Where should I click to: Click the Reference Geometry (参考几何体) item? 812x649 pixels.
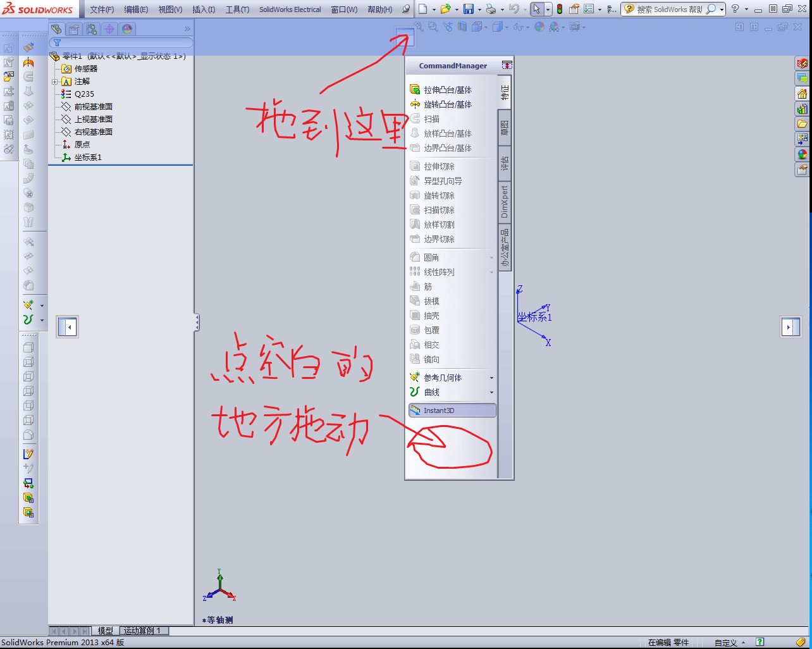pyautogui.click(x=436, y=378)
